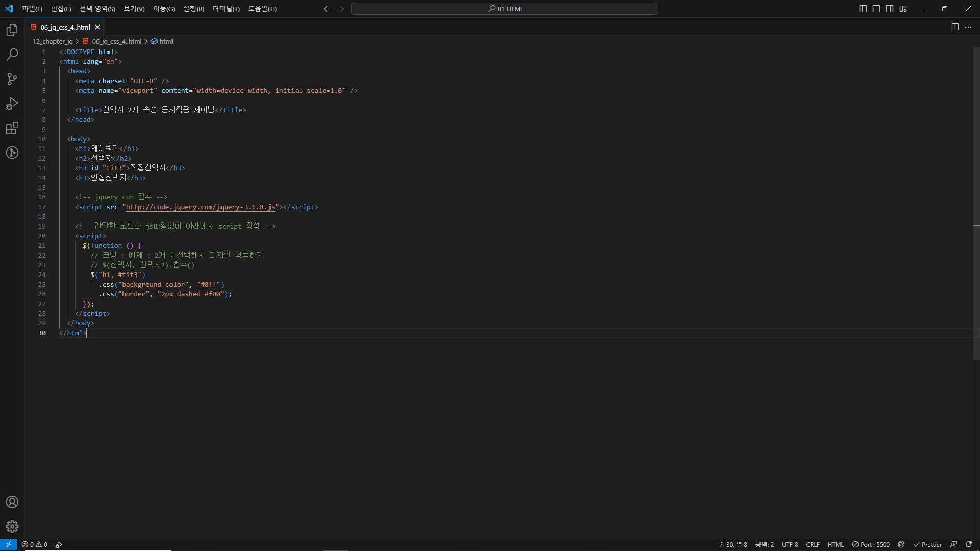Image resolution: width=980 pixels, height=551 pixels.
Task: Open the Search view in activity bar
Action: 12,55
